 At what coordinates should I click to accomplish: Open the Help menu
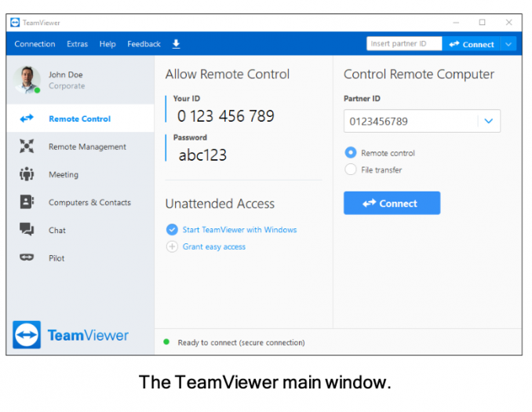(107, 44)
